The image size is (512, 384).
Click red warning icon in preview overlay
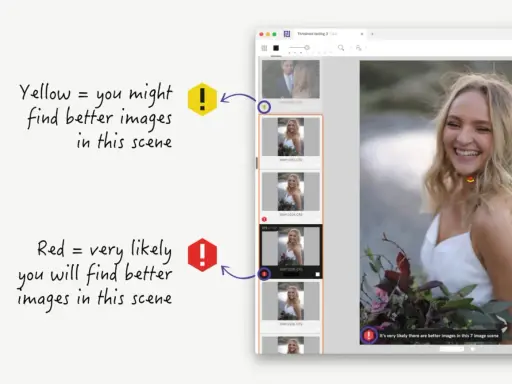(x=369, y=335)
